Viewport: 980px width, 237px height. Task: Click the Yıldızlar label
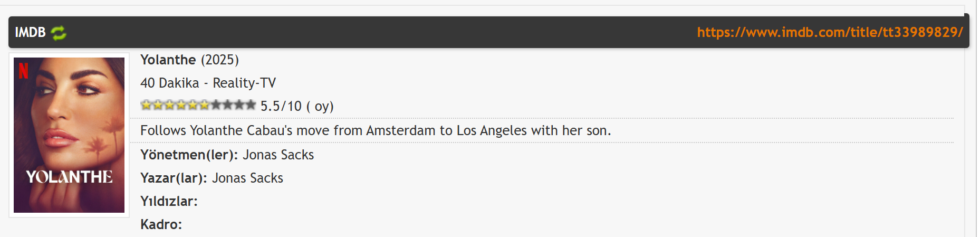pos(169,201)
